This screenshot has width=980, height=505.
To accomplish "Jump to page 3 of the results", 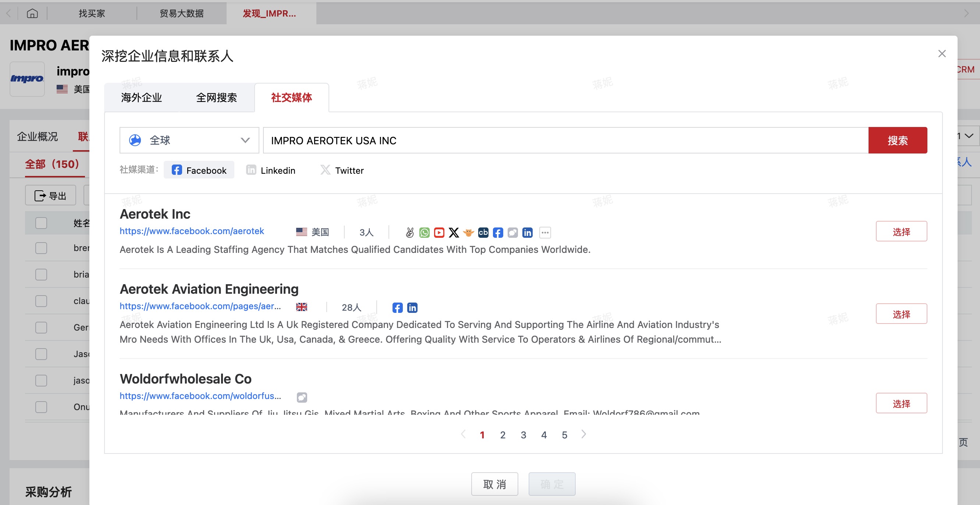I will [x=523, y=435].
